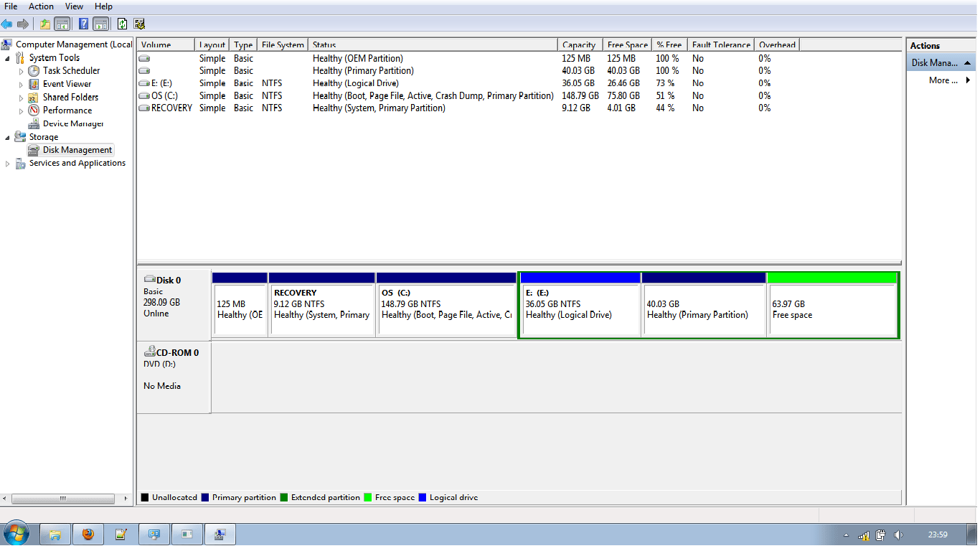
Task: Open the Action menu
Action: 41,6
